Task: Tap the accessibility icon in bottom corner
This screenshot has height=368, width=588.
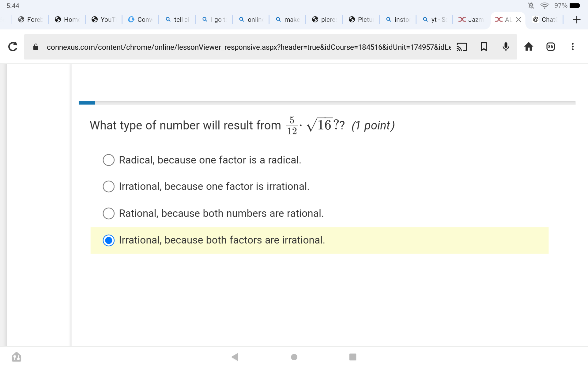Action: click(x=17, y=357)
